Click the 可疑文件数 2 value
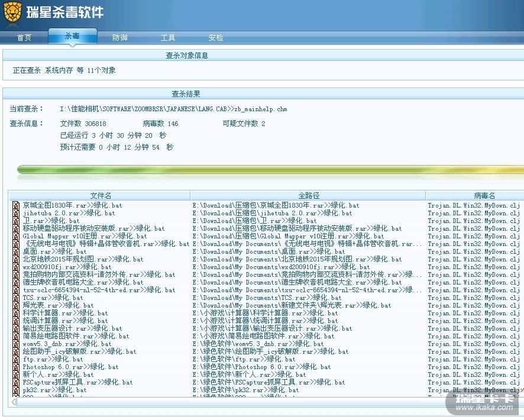The height and width of the screenshot is (420, 524). 244,124
